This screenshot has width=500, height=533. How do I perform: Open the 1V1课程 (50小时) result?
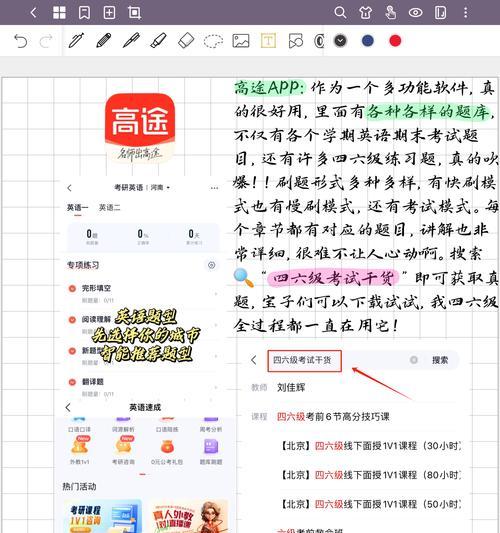[x=371, y=504]
